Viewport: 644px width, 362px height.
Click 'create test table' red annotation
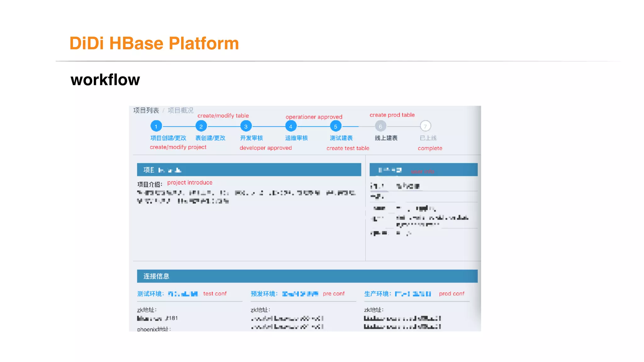tap(348, 148)
